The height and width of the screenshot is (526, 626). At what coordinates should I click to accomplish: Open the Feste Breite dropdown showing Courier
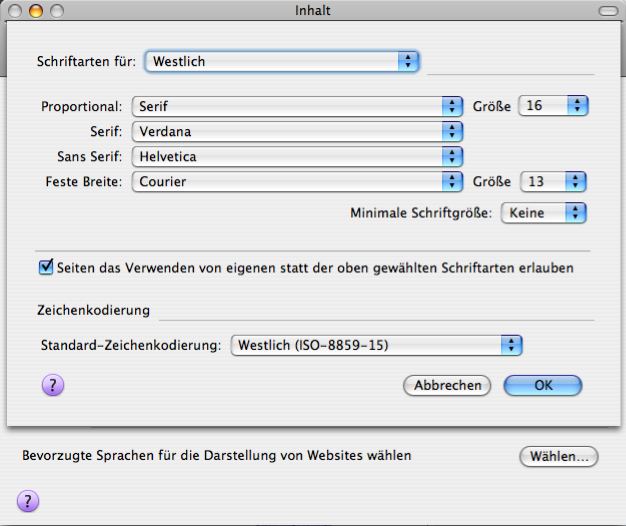[297, 182]
